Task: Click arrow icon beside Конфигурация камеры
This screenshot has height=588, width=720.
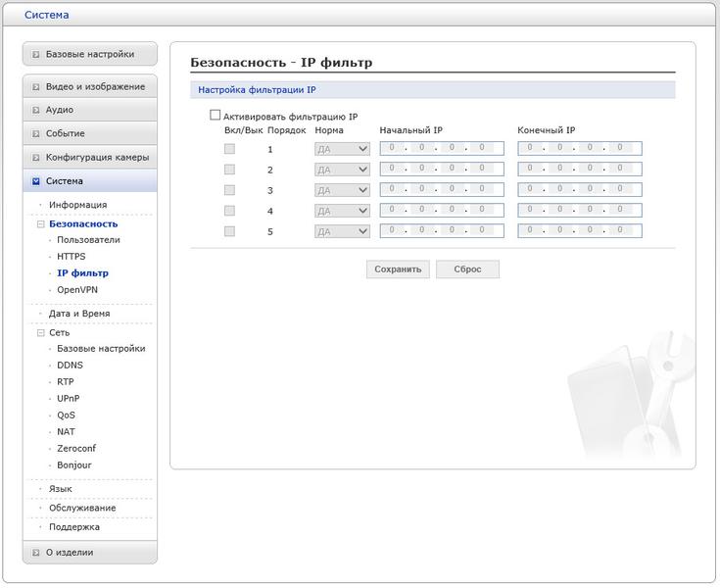Action: coord(35,158)
